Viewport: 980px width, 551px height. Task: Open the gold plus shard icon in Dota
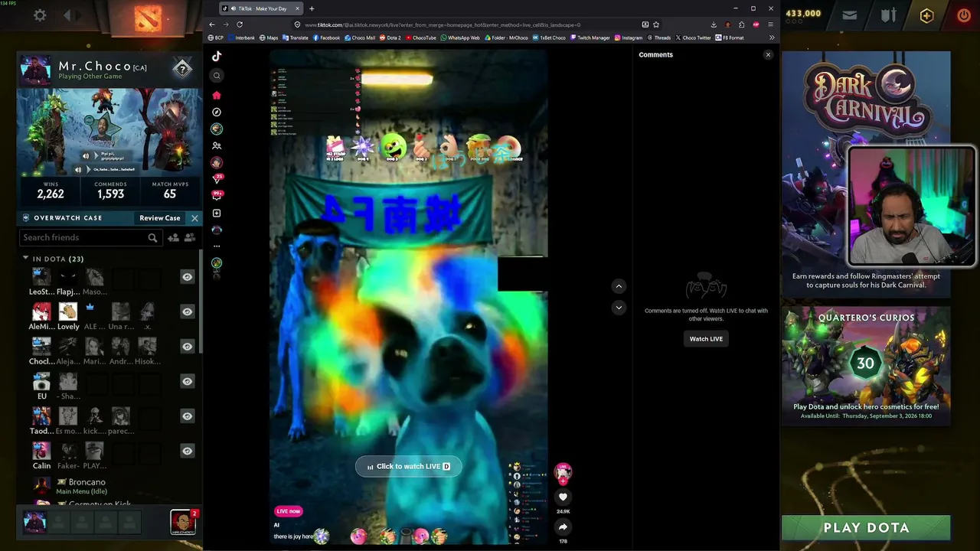(x=926, y=15)
